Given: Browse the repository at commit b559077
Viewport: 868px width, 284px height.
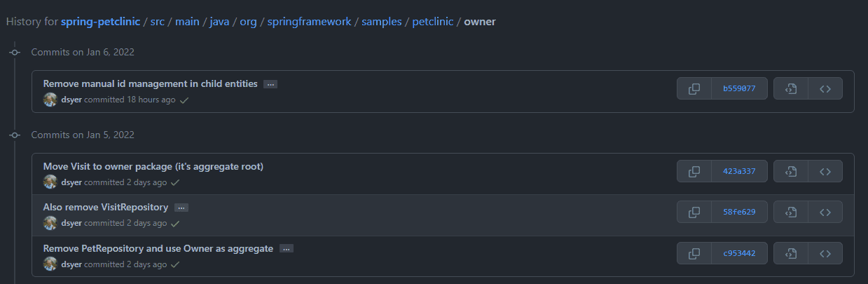Looking at the screenshot, I should coord(825,89).
